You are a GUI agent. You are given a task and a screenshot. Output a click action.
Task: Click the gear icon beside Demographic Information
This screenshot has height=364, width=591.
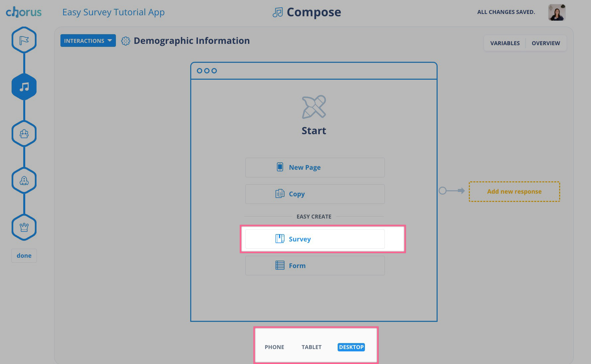pos(126,41)
